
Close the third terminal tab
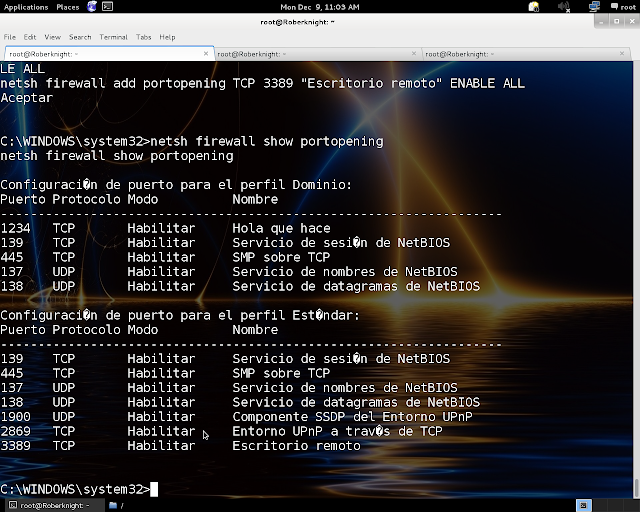point(622,53)
